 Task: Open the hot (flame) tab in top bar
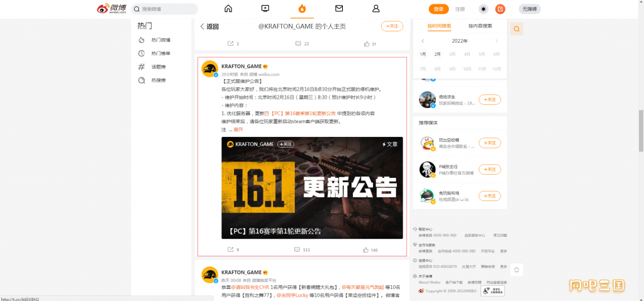tap(302, 9)
